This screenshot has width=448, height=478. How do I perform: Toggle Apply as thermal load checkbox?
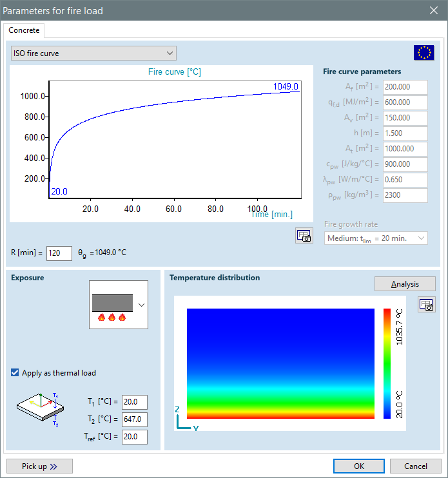tap(15, 372)
